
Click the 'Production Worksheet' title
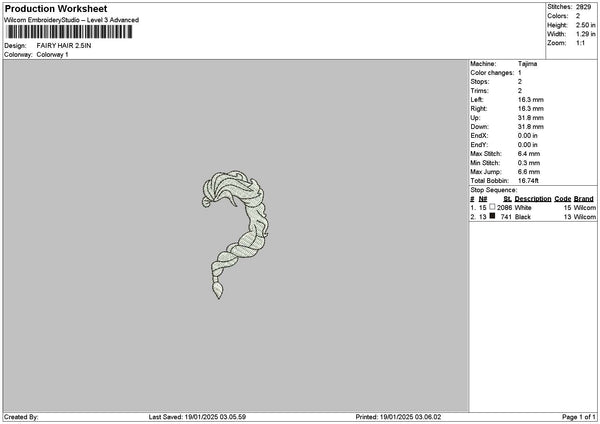[56, 8]
